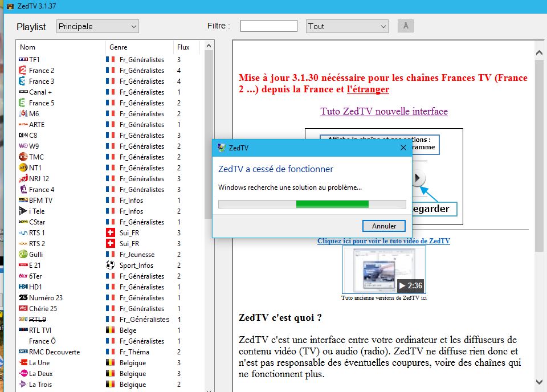This screenshot has height=392, width=547.
Task: Click the Belgian flag next to RTL TVI
Action: coord(111,330)
